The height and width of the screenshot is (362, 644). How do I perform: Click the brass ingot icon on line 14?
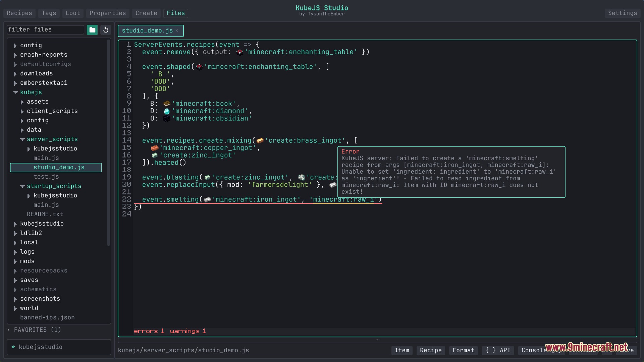tap(260, 140)
